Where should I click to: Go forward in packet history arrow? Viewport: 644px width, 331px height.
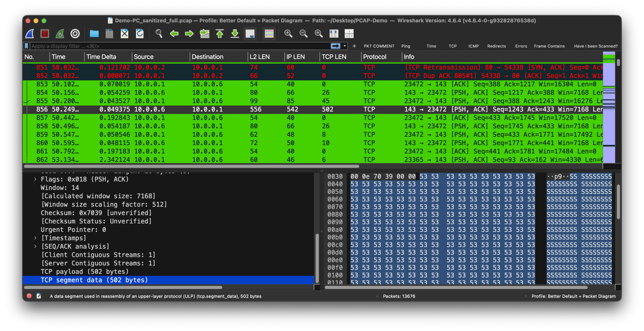coord(189,33)
